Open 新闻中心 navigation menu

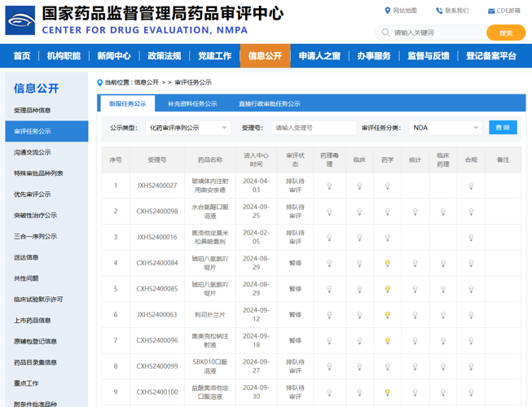click(x=114, y=56)
